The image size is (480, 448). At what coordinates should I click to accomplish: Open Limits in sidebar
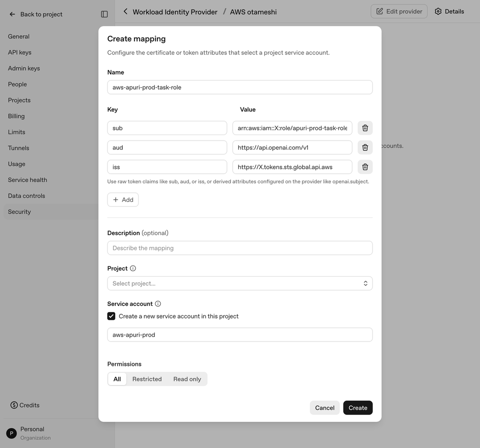[x=16, y=132]
